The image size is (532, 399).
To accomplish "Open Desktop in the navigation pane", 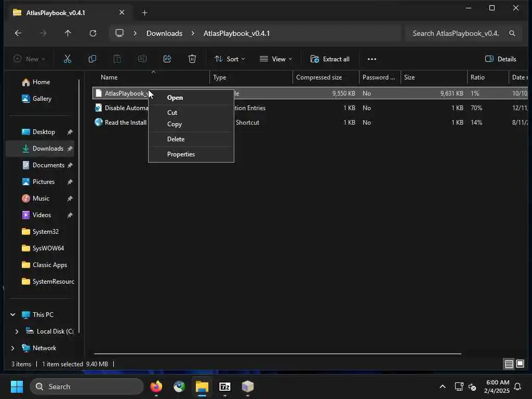I will point(41,132).
